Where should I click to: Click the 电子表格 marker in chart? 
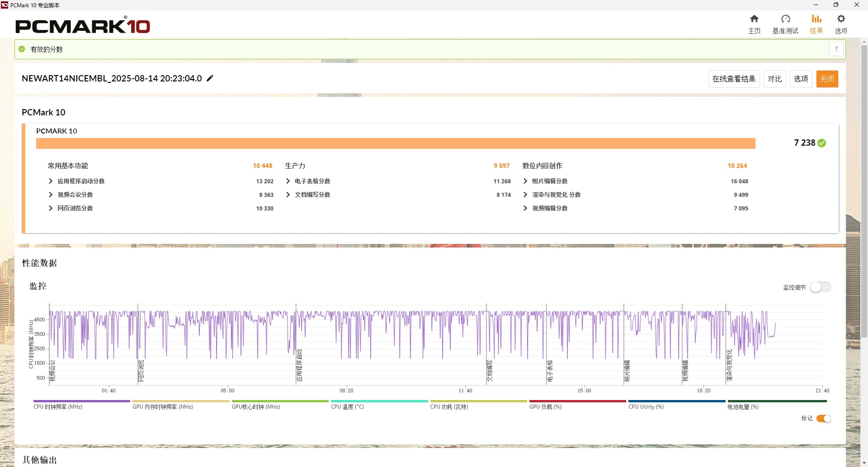coord(550,371)
